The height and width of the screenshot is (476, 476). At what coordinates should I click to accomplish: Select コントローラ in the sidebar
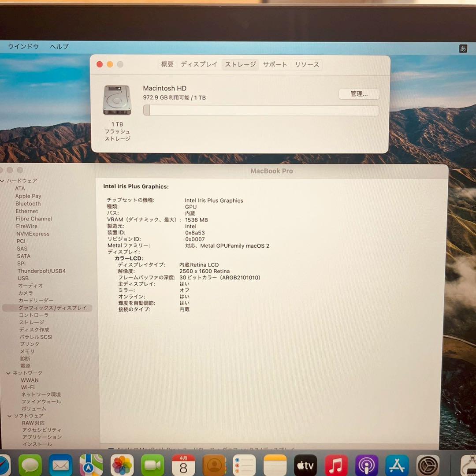point(33,315)
